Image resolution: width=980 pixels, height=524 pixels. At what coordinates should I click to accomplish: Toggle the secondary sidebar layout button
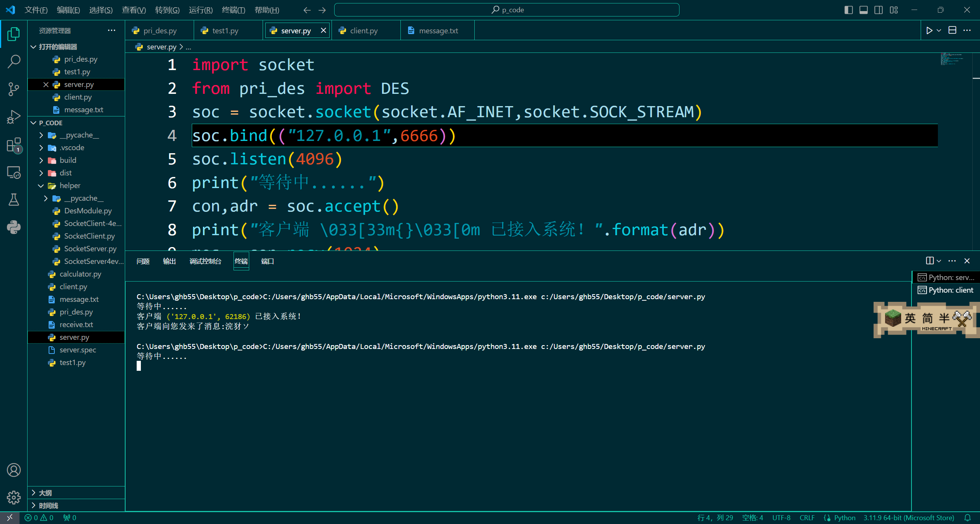point(879,10)
